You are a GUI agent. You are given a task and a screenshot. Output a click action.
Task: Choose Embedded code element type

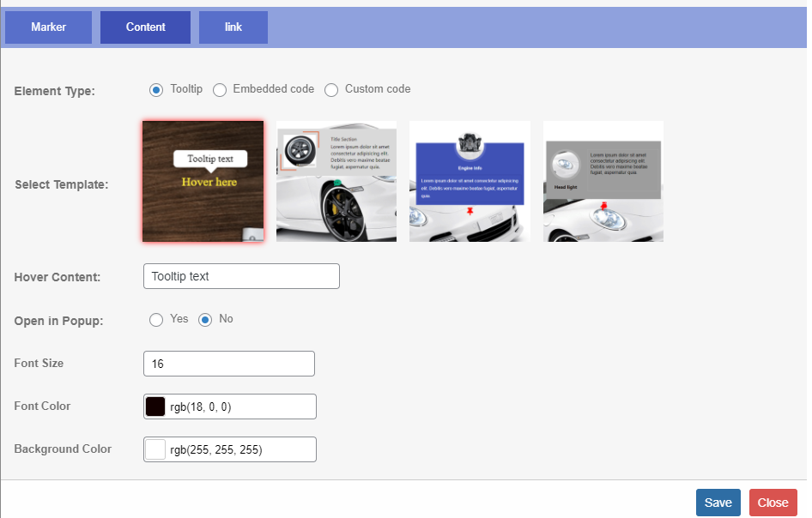[220, 90]
